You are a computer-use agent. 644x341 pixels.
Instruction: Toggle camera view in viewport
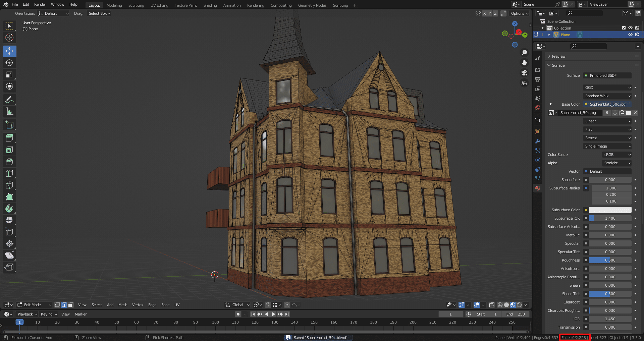point(524,73)
